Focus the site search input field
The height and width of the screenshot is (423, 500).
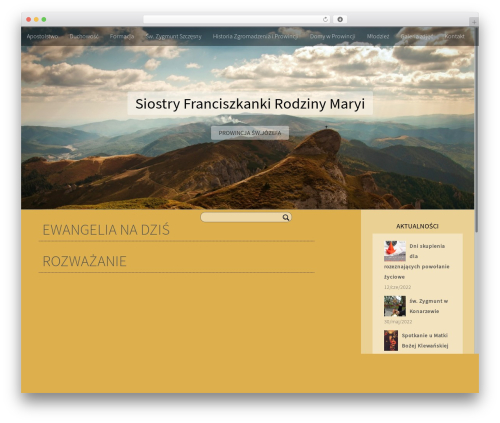coord(246,217)
